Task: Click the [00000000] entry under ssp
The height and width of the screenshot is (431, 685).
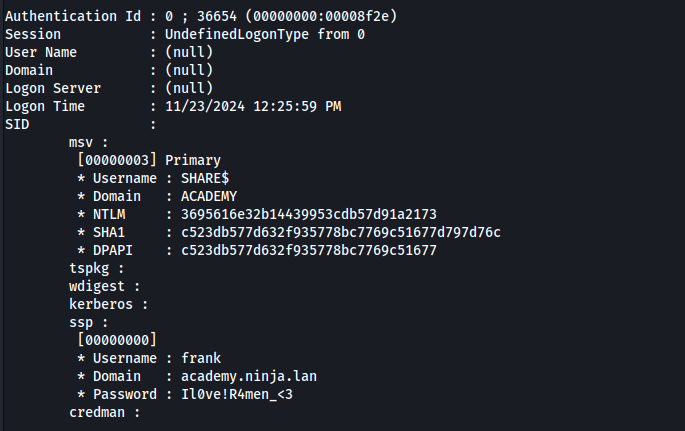Action: (117, 340)
